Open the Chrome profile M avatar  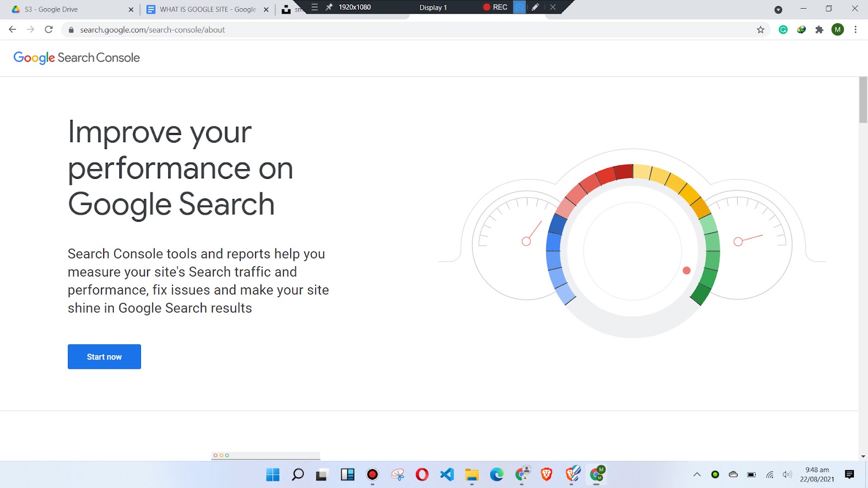838,30
